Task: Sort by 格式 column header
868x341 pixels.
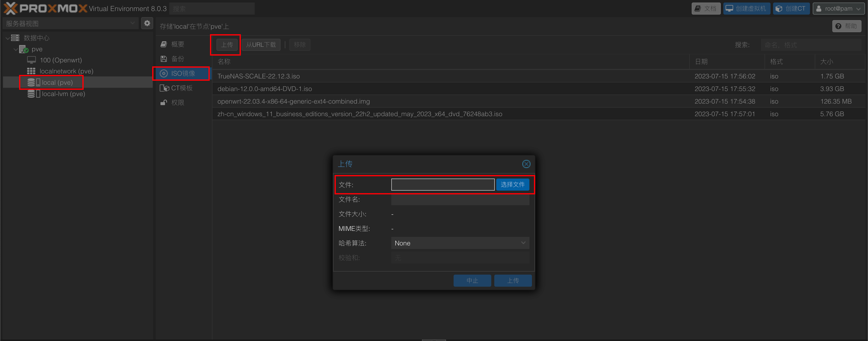Action: (x=789, y=62)
